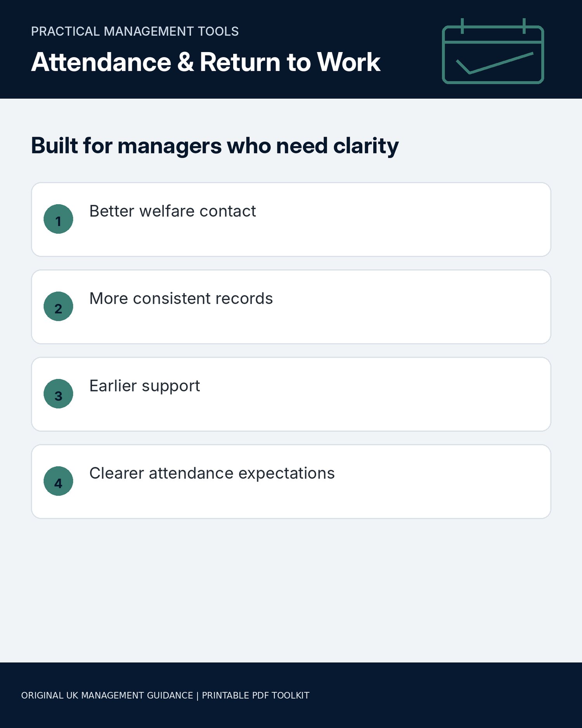The image size is (582, 728).
Task: Select the Better welfare contact text
Action: coord(173,211)
